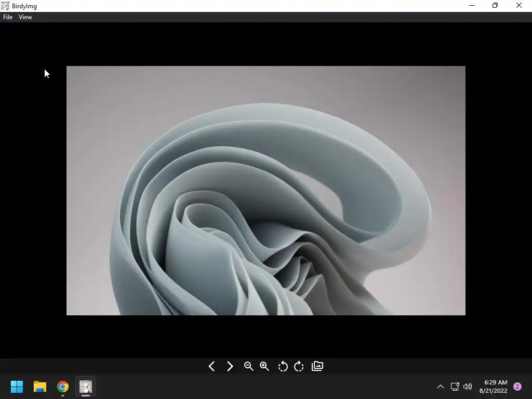The width and height of the screenshot is (532, 399).
Task: Launch Google Chrome from the taskbar
Action: pos(63,387)
